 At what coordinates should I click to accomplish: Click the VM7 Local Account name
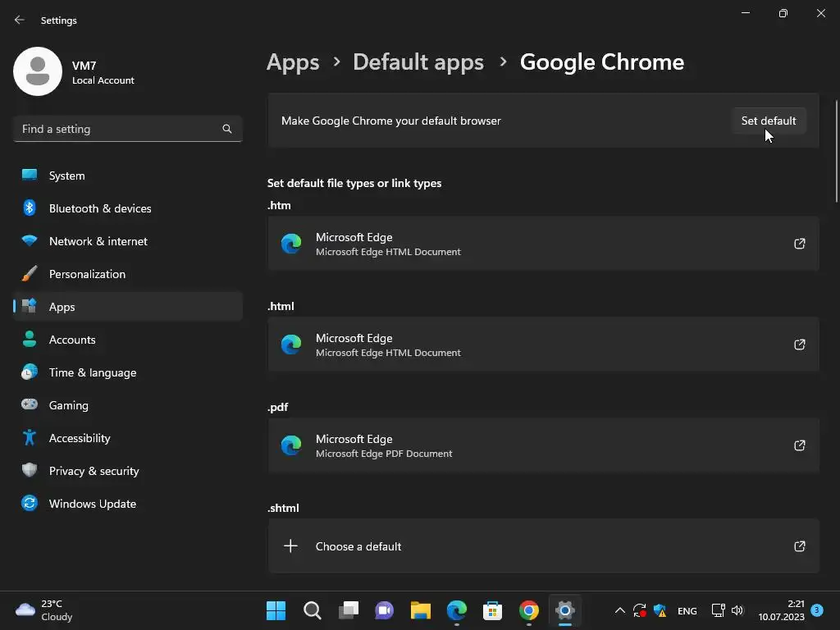tap(103, 72)
